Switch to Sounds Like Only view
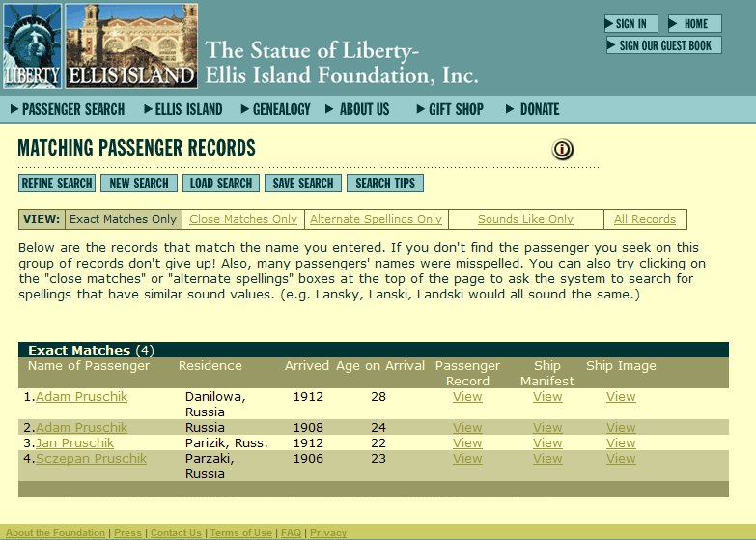This screenshot has width=756, height=540. [x=525, y=219]
